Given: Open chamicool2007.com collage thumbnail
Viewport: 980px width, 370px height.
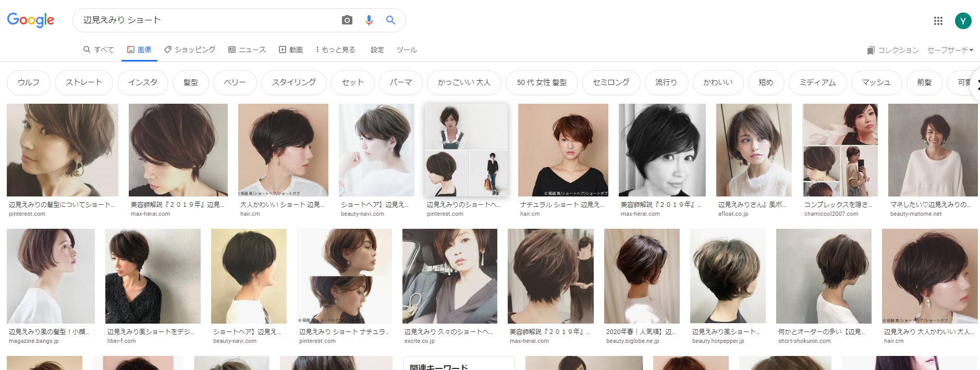Looking at the screenshot, I should [x=840, y=150].
